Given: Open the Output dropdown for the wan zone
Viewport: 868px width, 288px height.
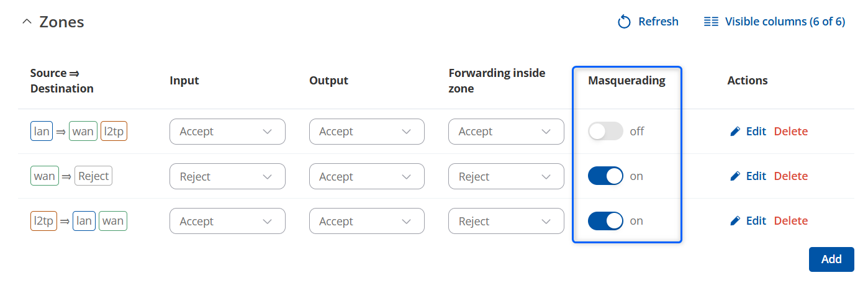Looking at the screenshot, I should click(x=367, y=176).
